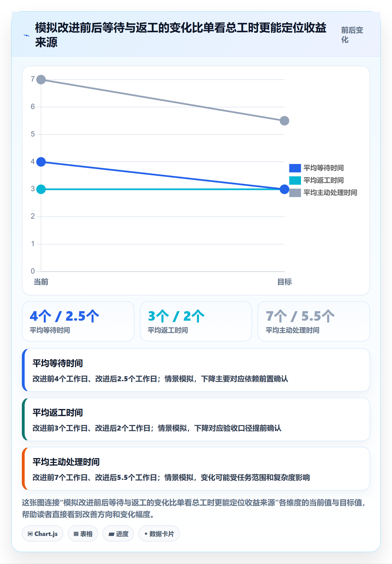The height and width of the screenshot is (564, 392).
Task: Click the cyan data point at 当前
Action: click(41, 189)
